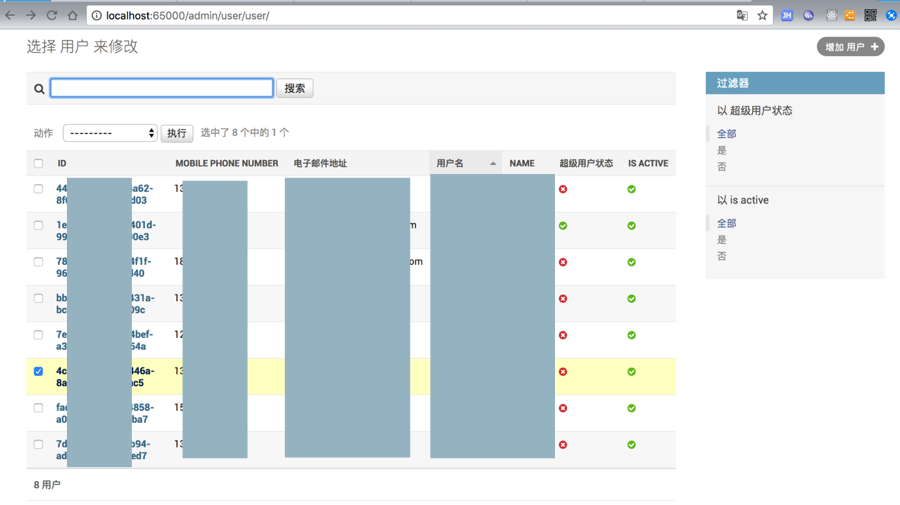Sort by the NAME column header
The width and height of the screenshot is (900, 505).
[522, 164]
